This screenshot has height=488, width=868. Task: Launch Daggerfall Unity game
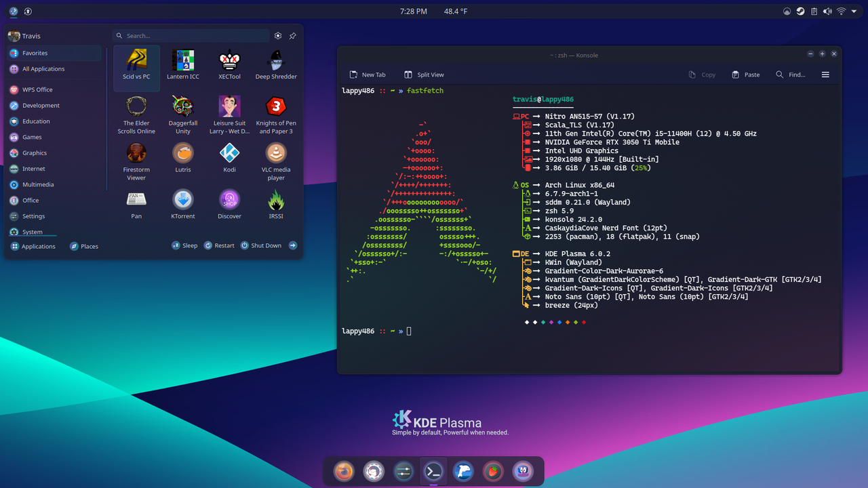[183, 115]
